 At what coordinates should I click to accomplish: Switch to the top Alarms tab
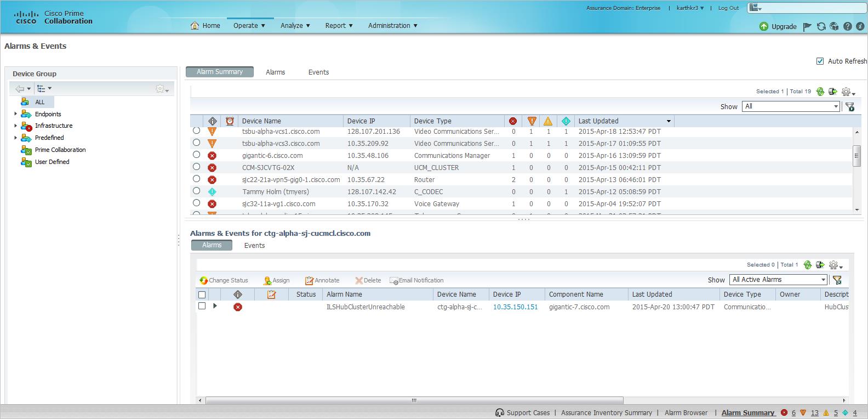coord(275,72)
